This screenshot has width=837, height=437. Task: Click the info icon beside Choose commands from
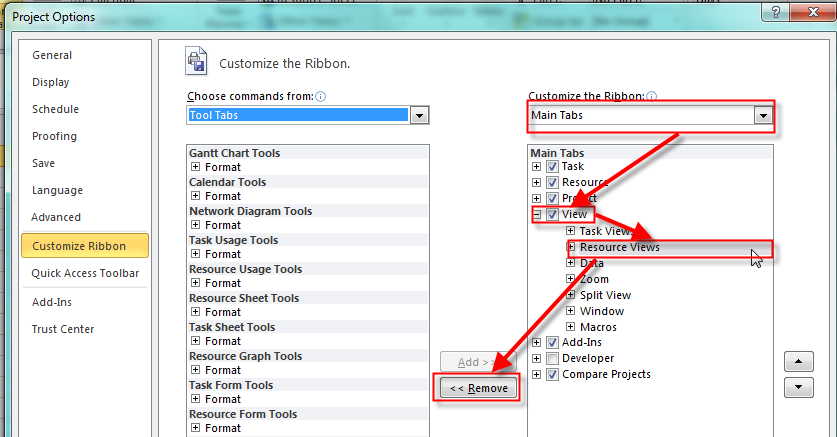(321, 96)
